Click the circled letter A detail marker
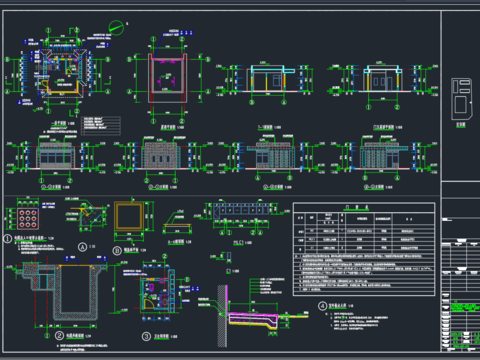The width and height of the screenshot is (480, 360). [x=82, y=247]
